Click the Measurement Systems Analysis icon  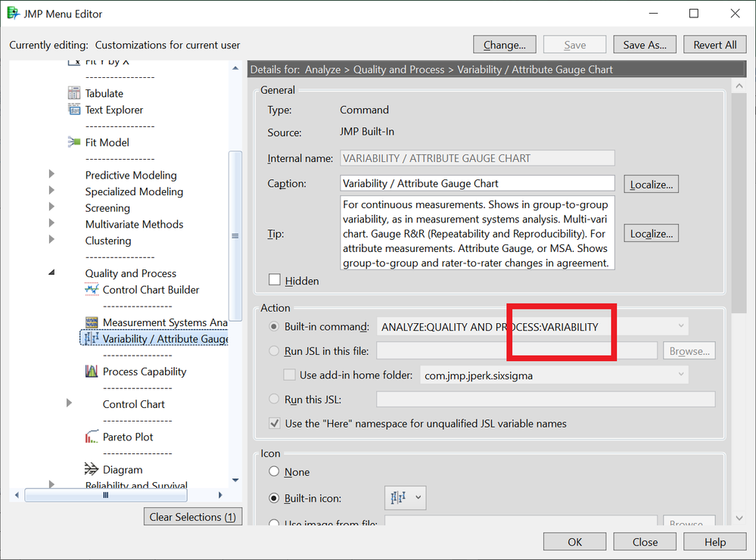pos(92,322)
